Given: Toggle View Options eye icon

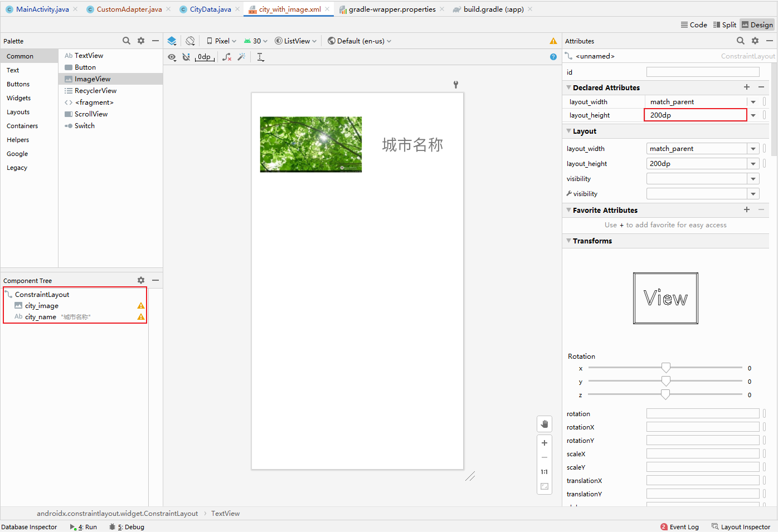Looking at the screenshot, I should (x=172, y=57).
